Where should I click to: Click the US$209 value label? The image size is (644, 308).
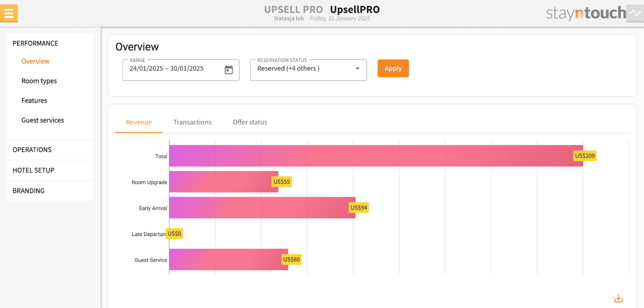[x=585, y=156]
